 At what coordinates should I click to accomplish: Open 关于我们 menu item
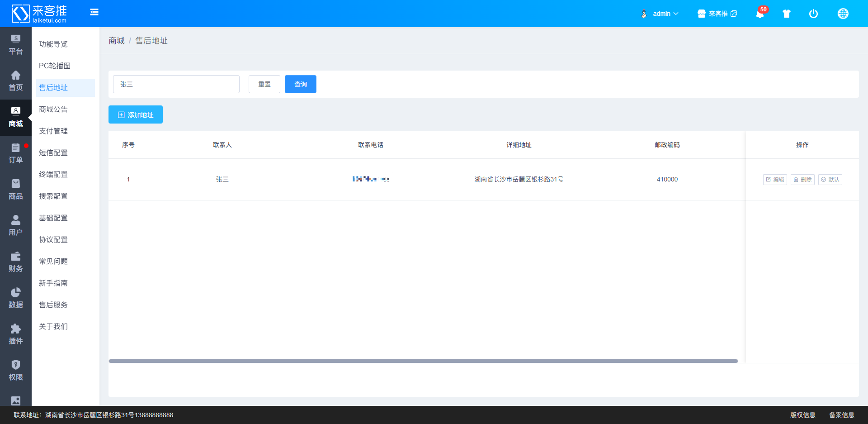click(66, 326)
